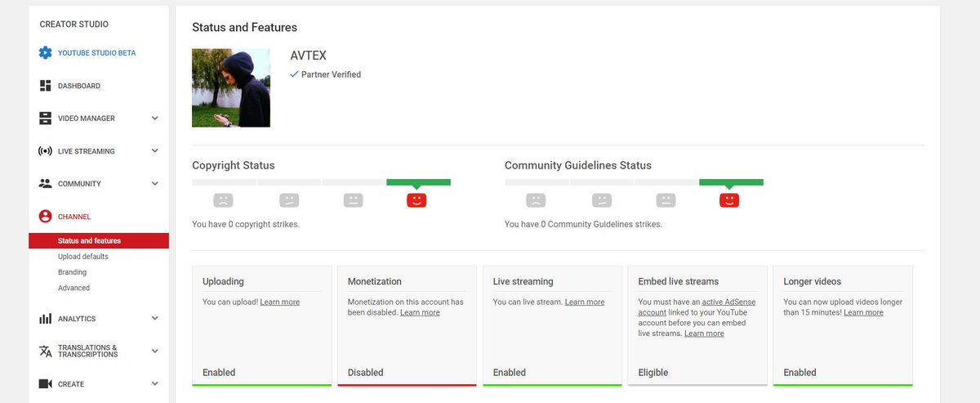980x403 pixels.
Task: Click the second gray face under Copyright Status
Action: pyautogui.click(x=289, y=199)
